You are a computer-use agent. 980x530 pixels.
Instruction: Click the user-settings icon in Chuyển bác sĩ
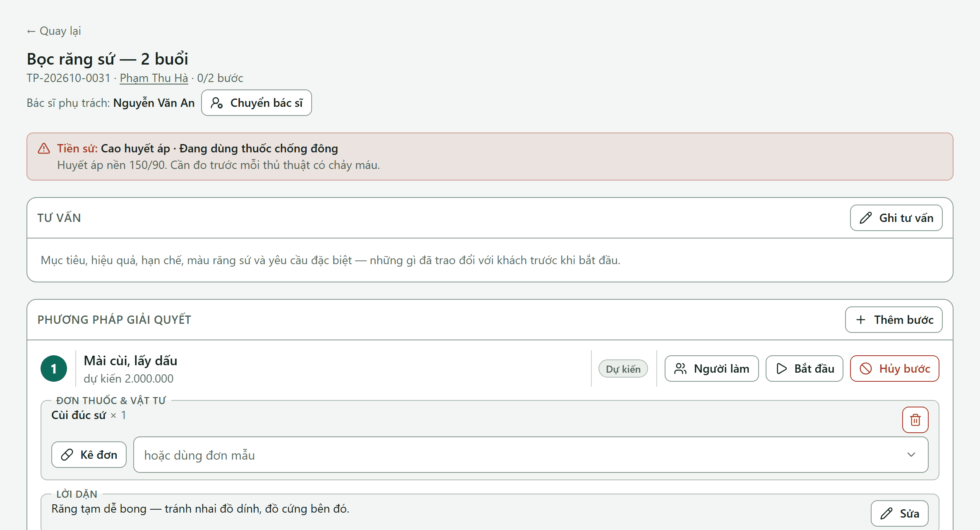[217, 103]
